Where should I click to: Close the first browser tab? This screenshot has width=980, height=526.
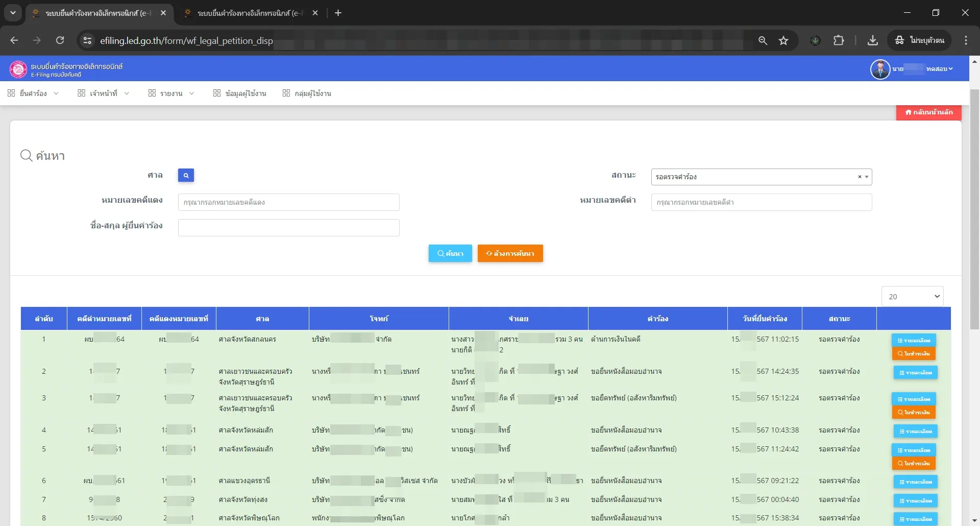163,13
